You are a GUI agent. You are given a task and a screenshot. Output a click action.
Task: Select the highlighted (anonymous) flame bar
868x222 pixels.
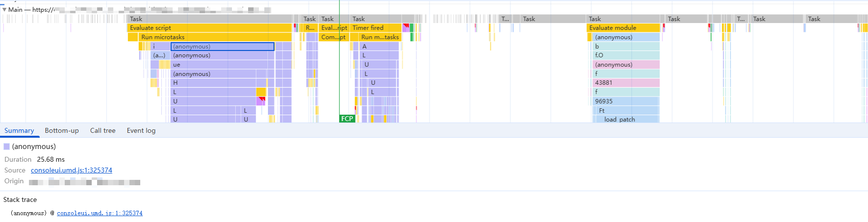223,47
